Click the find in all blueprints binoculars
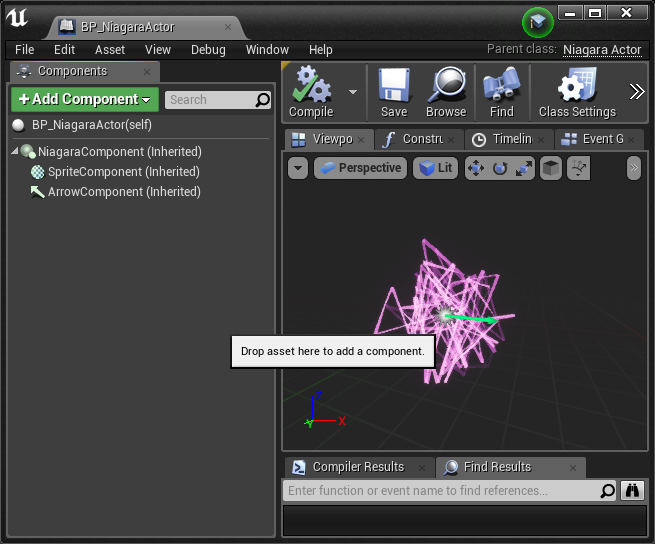655x544 pixels. [x=632, y=491]
